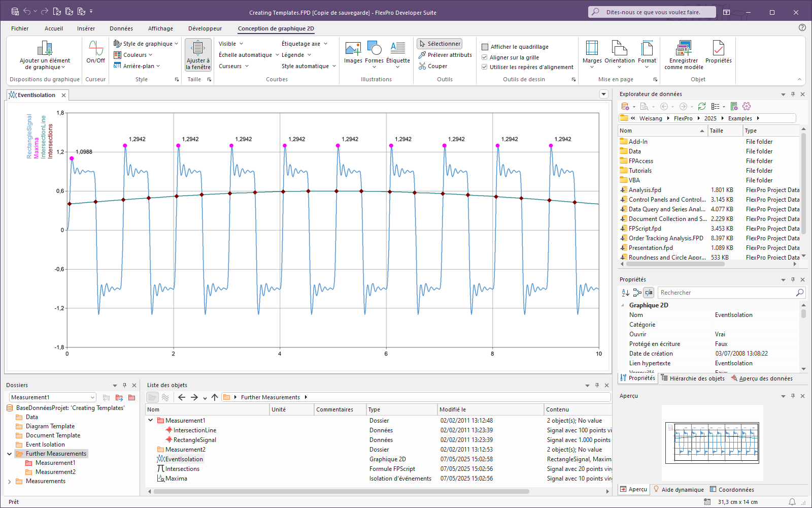Open the Style de graphique dropdown

point(146,44)
